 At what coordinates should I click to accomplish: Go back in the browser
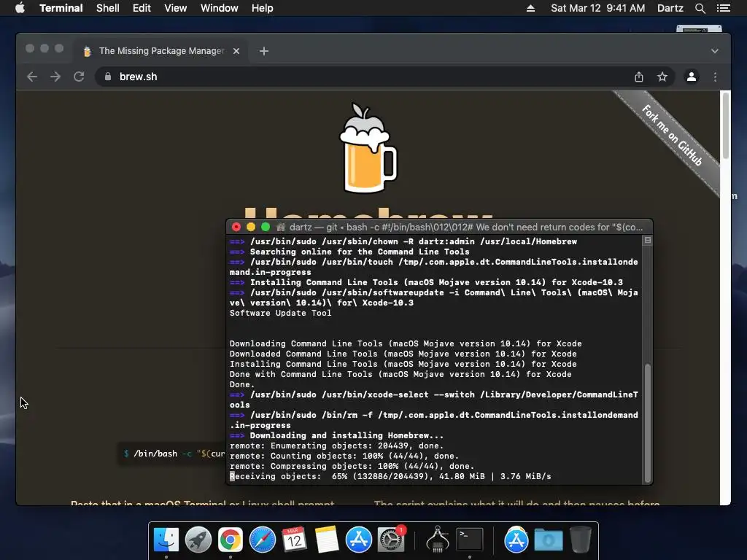[32, 77]
